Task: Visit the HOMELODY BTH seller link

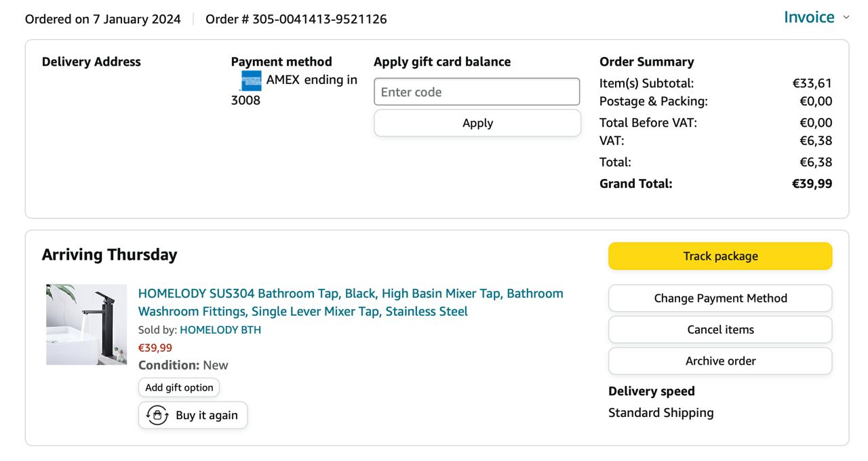Action: click(220, 330)
